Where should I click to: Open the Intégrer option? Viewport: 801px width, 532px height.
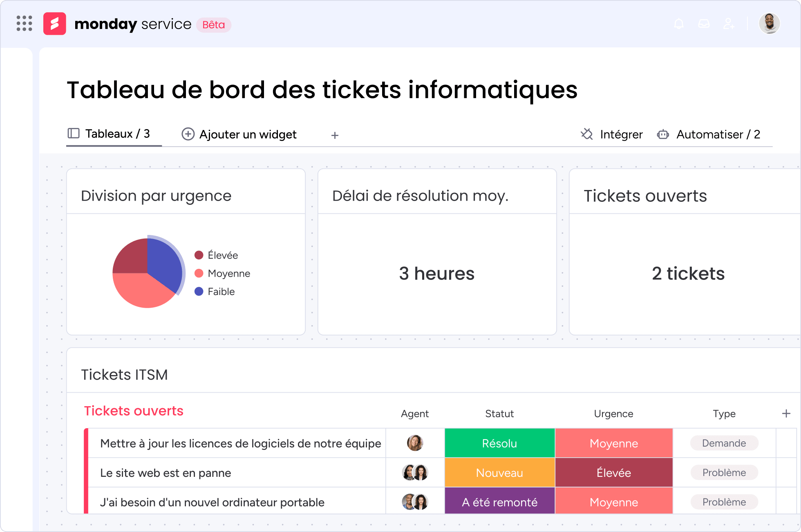612,134
